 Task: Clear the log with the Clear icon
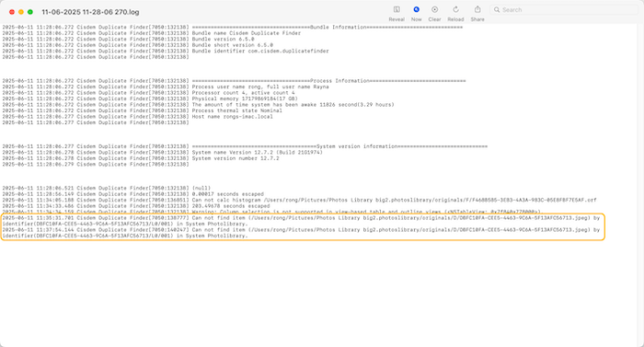click(x=434, y=9)
